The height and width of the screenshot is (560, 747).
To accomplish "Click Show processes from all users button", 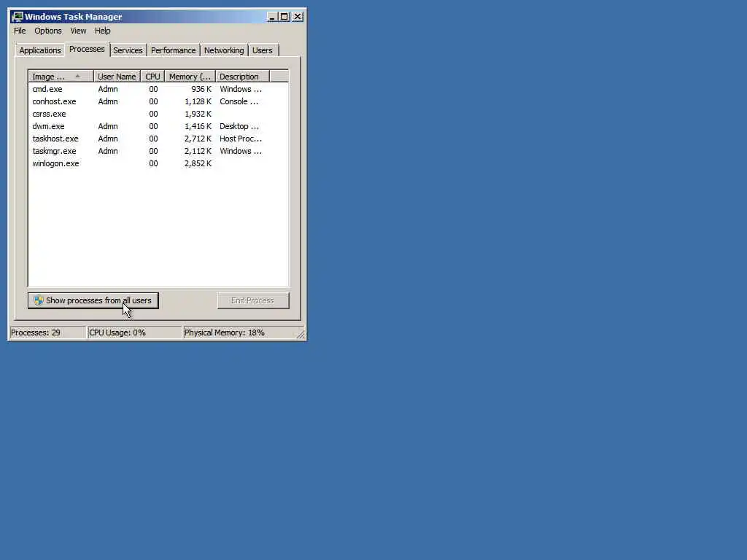I will coord(93,300).
